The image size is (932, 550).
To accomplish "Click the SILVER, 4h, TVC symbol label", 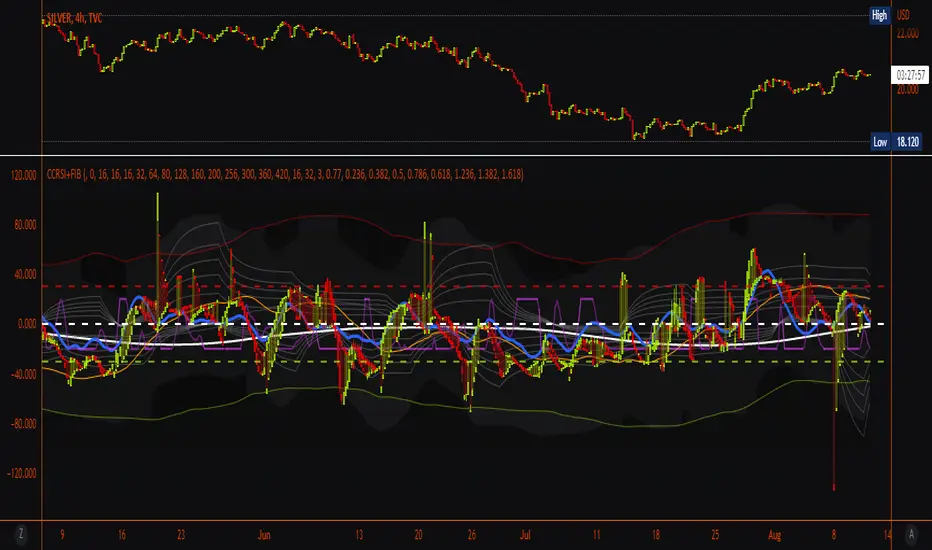I will [x=74, y=18].
